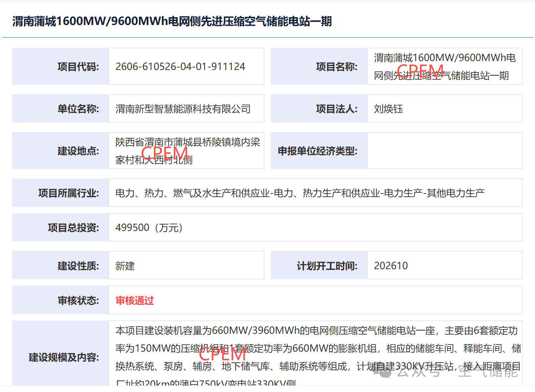Viewport: 535px width, 392px height.
Task: Click the 建设地点 address value cell
Action: click(186, 150)
